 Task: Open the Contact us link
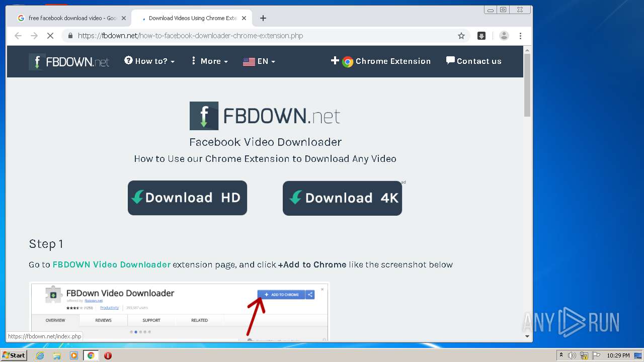(x=473, y=61)
